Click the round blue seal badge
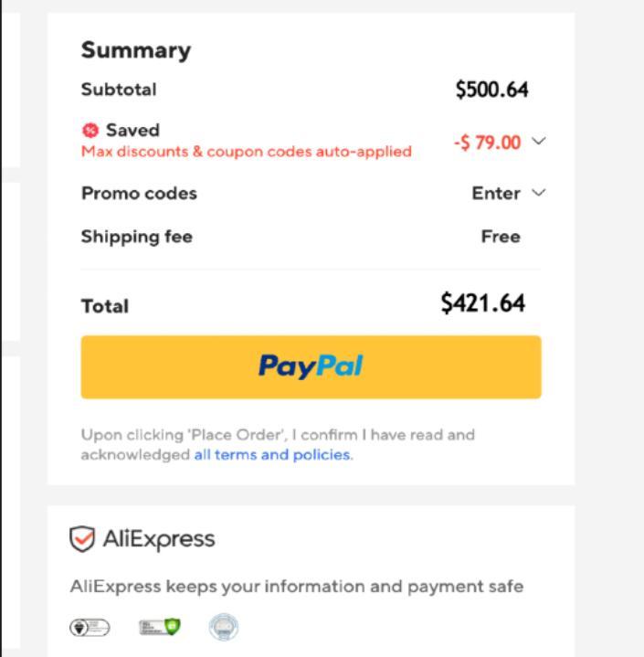 click(x=224, y=627)
